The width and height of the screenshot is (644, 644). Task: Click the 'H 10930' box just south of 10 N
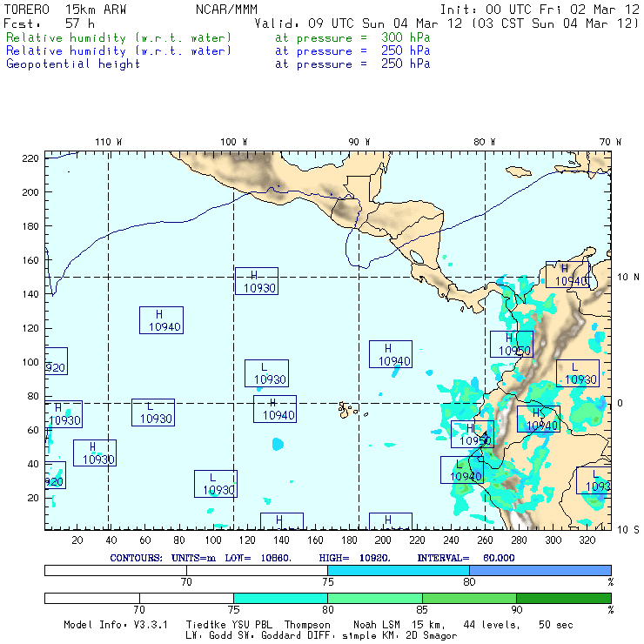coord(257,281)
